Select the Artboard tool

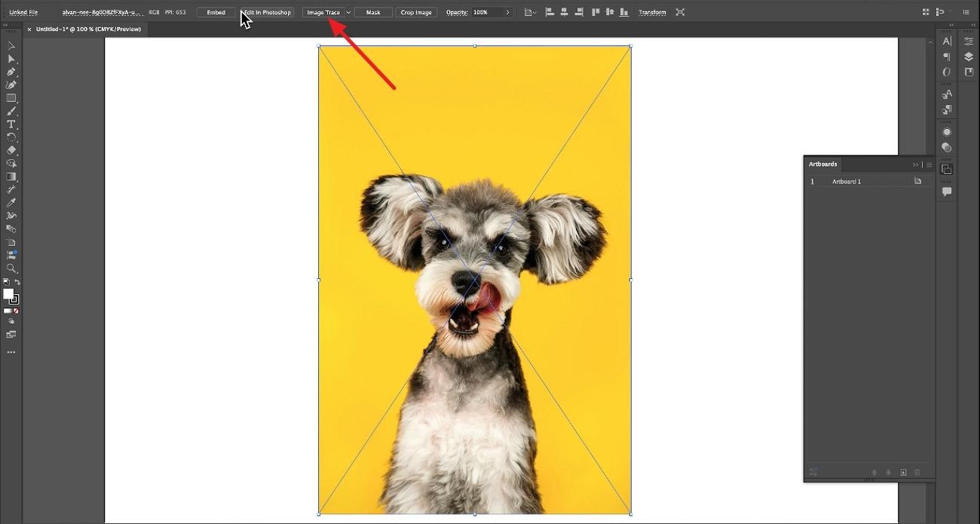pyautogui.click(x=11, y=242)
